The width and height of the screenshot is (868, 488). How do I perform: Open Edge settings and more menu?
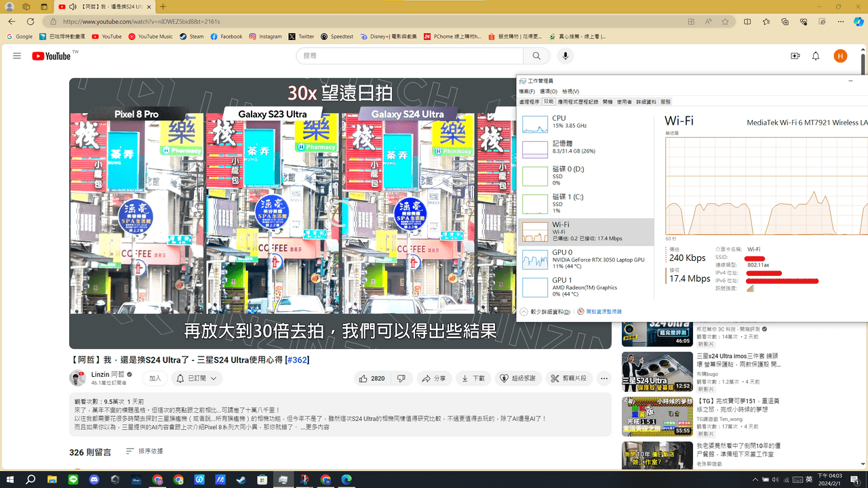tap(840, 22)
